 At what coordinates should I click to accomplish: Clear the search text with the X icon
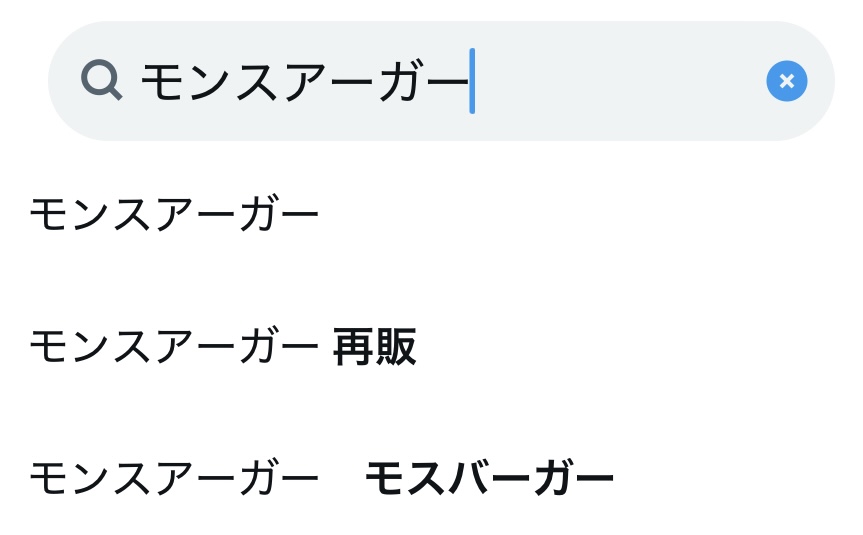[786, 81]
